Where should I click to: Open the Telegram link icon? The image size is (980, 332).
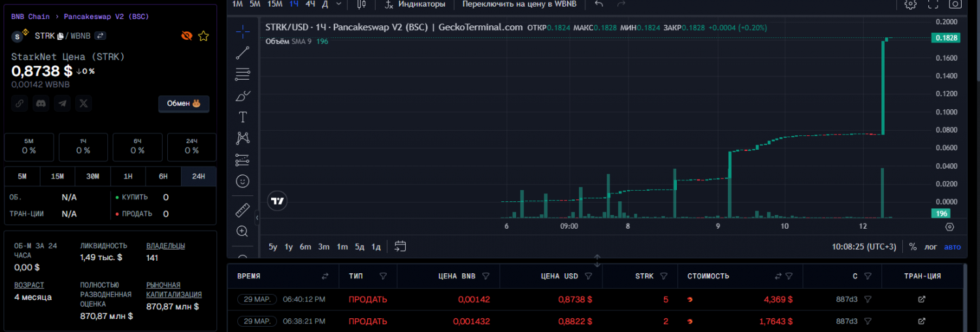point(62,103)
